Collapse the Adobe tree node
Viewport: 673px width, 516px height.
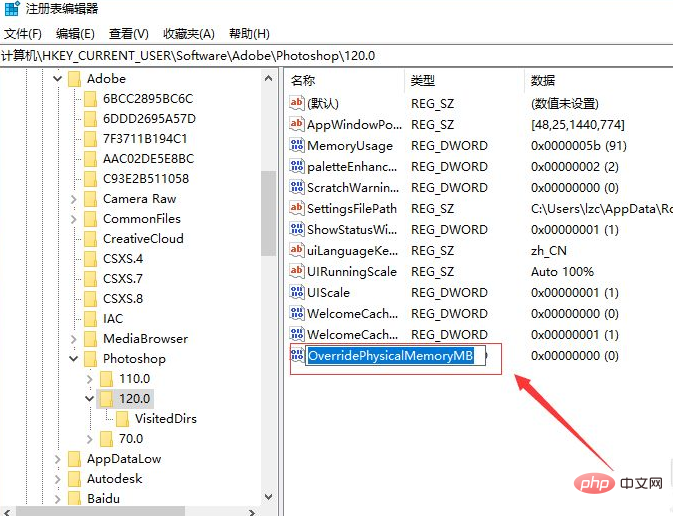[57, 79]
